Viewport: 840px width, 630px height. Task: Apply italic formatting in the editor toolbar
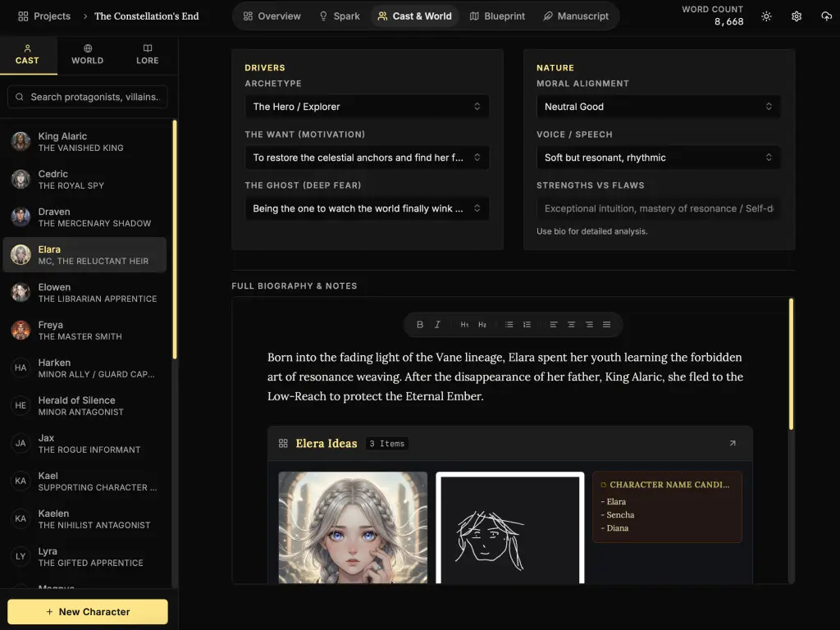pyautogui.click(x=437, y=324)
